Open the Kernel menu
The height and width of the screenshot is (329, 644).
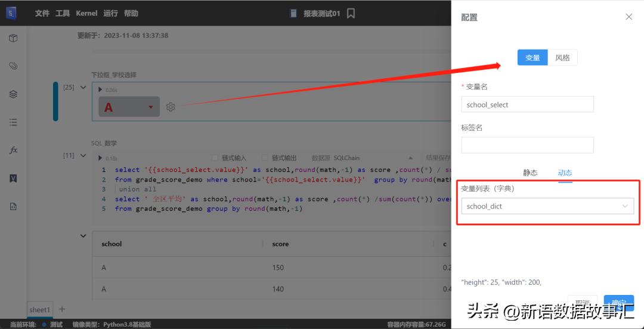[x=86, y=13]
